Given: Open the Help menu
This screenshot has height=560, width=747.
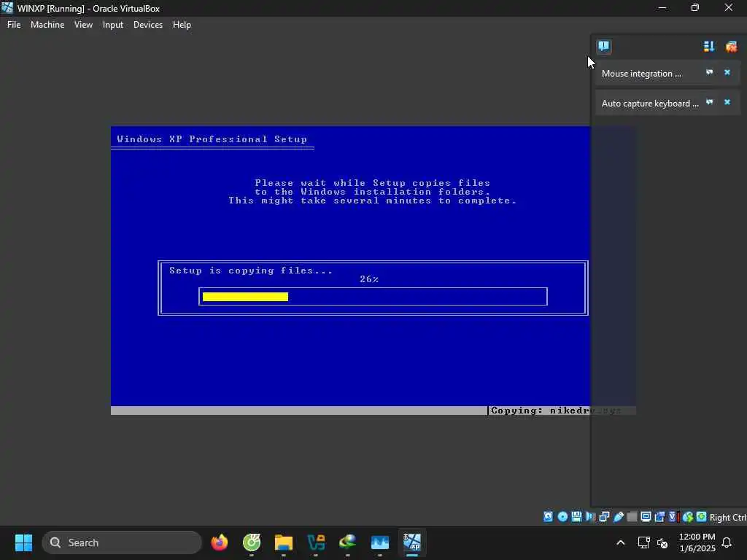Looking at the screenshot, I should [182, 25].
